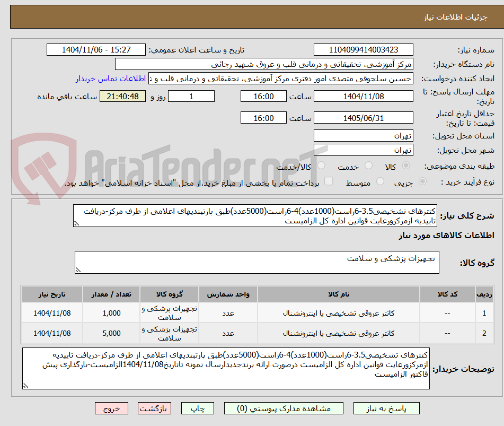Click the date cell in row 1
504x426 pixels.
pyautogui.click(x=52, y=313)
